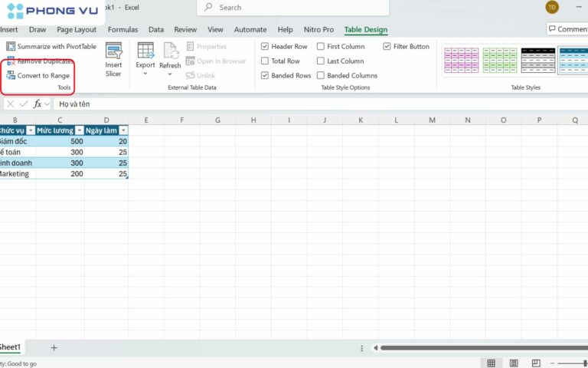Click the horizontal scrollbar thumb

pos(484,348)
